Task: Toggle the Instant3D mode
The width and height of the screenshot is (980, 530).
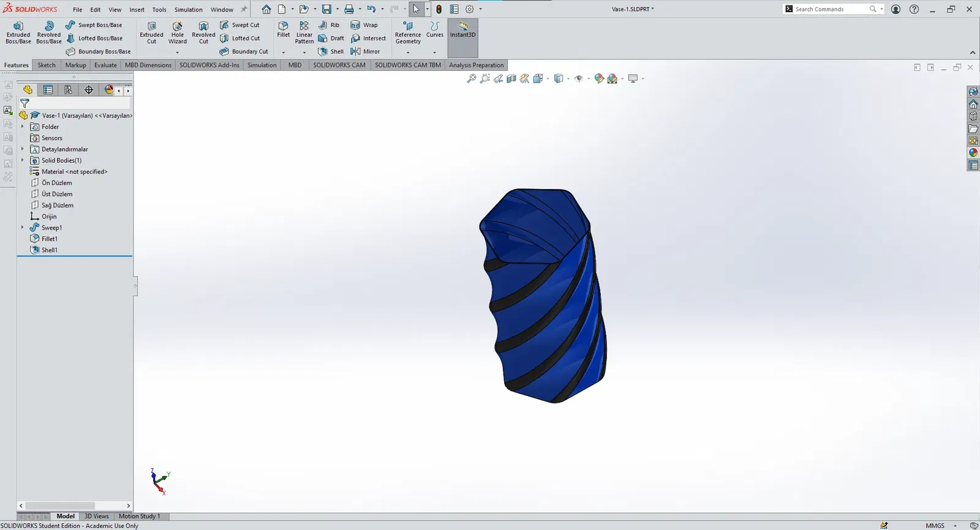Action: 462,29
